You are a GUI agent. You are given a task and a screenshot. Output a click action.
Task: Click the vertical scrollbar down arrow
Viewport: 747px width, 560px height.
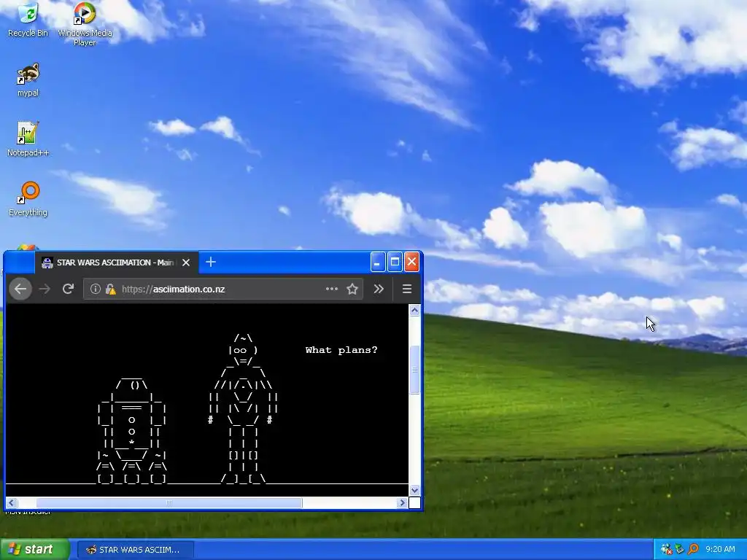414,490
